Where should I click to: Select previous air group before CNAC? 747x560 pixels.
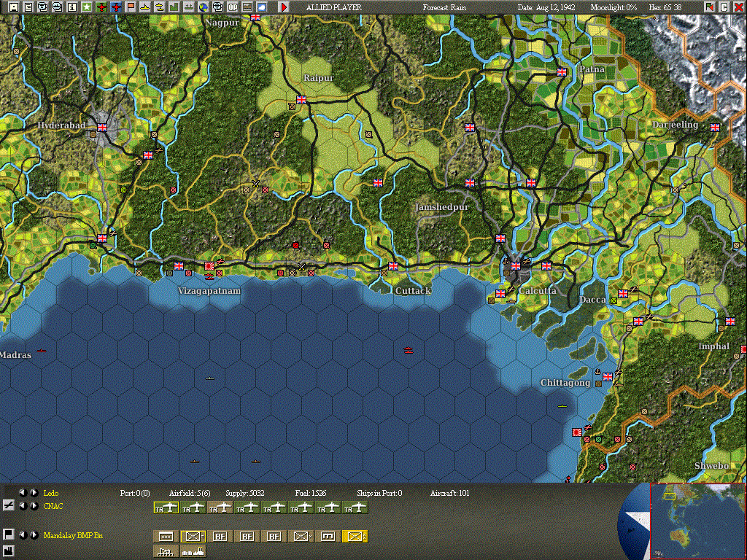(x=23, y=506)
